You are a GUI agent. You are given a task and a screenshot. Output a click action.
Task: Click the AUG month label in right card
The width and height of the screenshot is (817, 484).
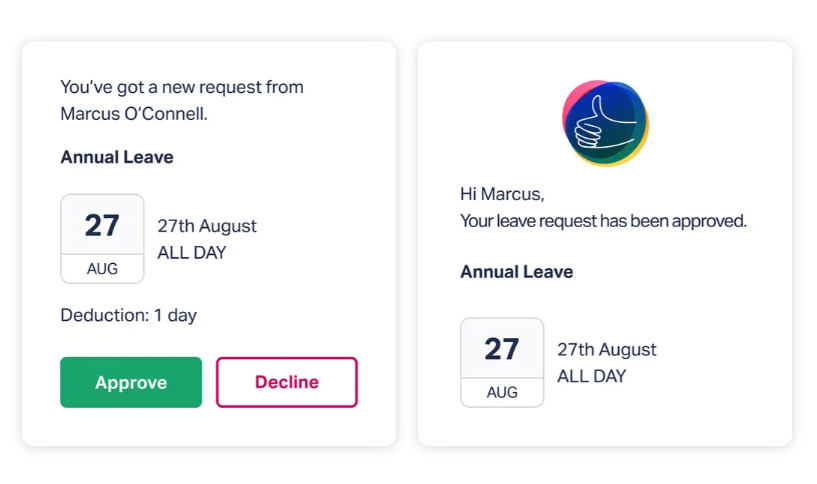click(502, 392)
